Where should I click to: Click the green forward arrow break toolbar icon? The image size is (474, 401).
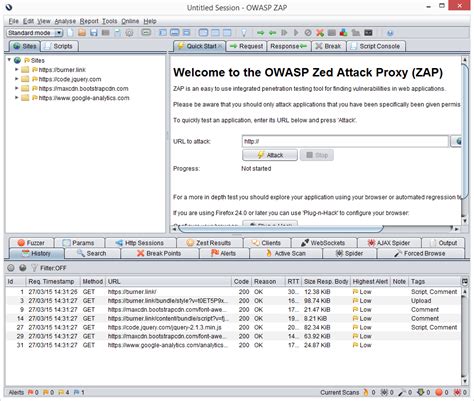[261, 33]
